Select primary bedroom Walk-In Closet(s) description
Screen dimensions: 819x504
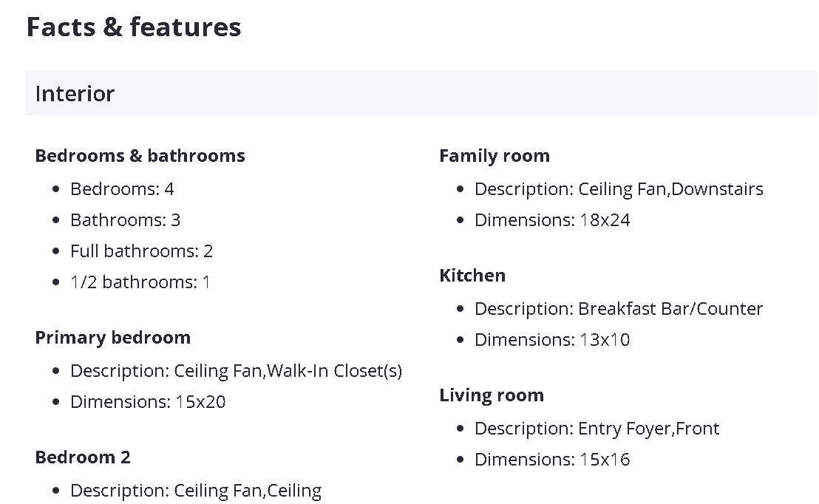236,371
